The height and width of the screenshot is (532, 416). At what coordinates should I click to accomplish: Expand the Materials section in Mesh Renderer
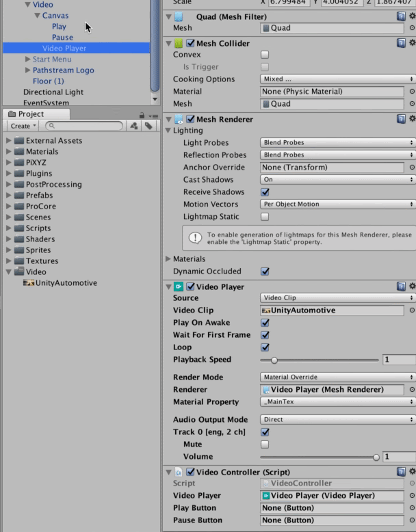pos(169,259)
